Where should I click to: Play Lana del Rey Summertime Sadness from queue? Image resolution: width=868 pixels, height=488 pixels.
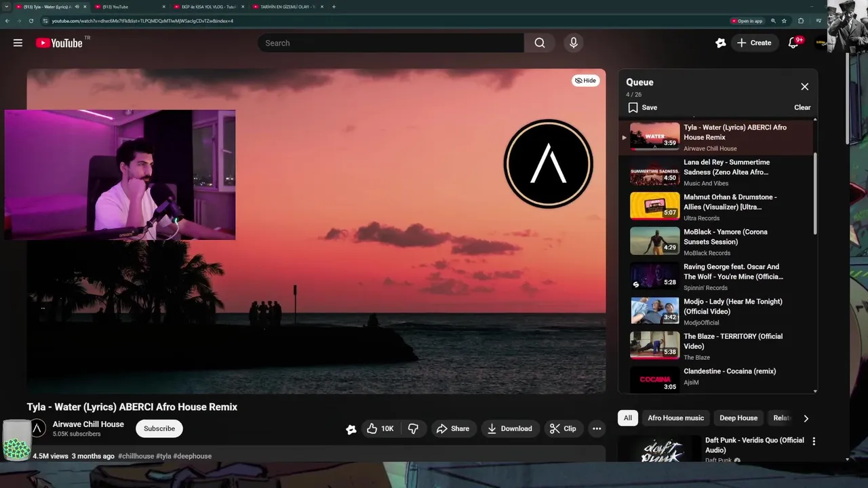(x=717, y=172)
